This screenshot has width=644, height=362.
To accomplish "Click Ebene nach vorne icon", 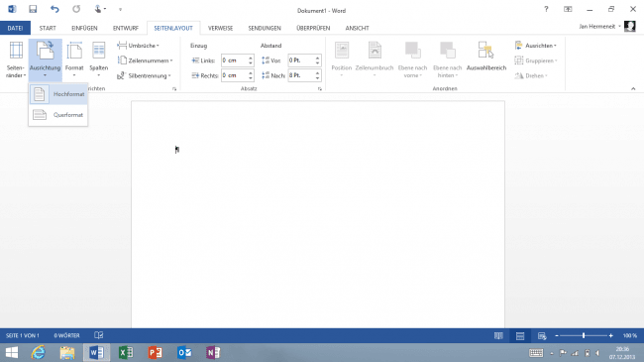I will (x=412, y=51).
